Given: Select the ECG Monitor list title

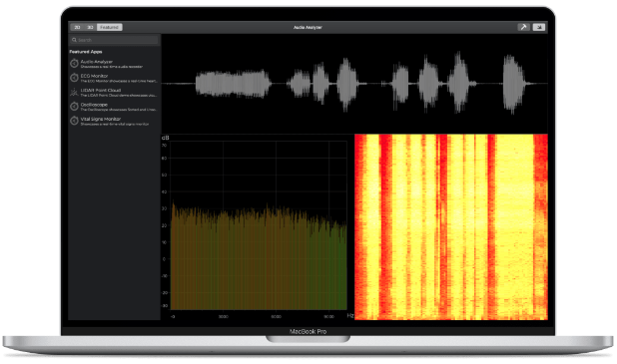Looking at the screenshot, I should coord(94,76).
